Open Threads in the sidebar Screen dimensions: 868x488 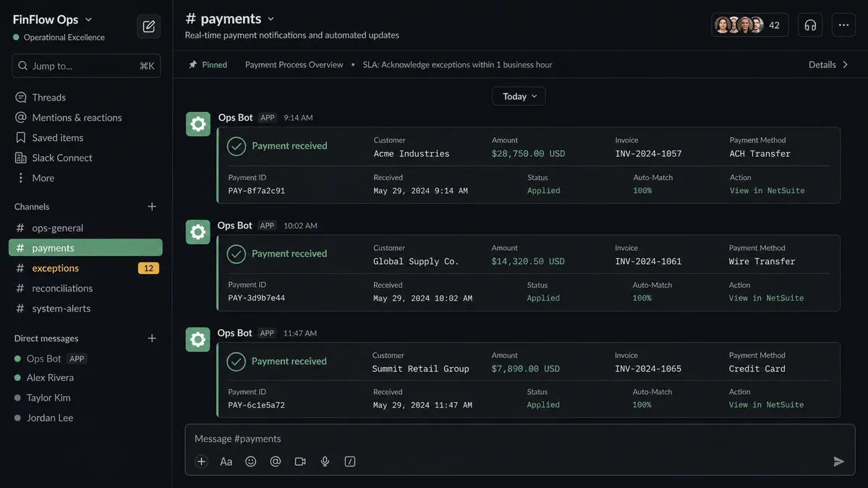pyautogui.click(x=41, y=98)
